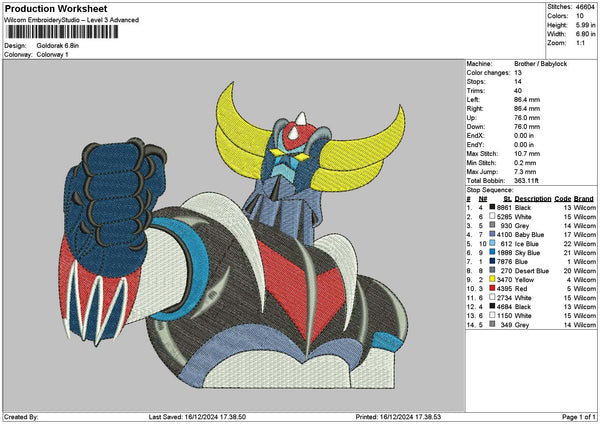Click the White swatch beside stitch count 5285
This screenshot has height=424, width=600.
(x=492, y=216)
